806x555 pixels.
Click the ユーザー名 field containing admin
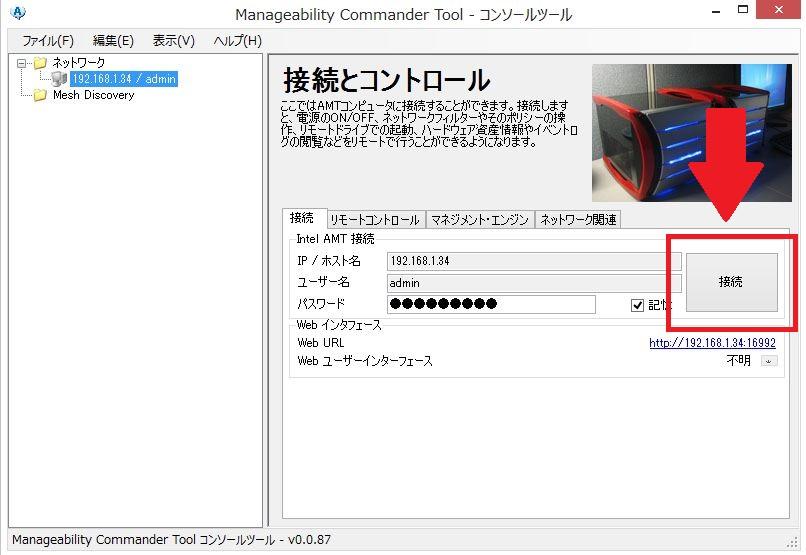pos(534,283)
